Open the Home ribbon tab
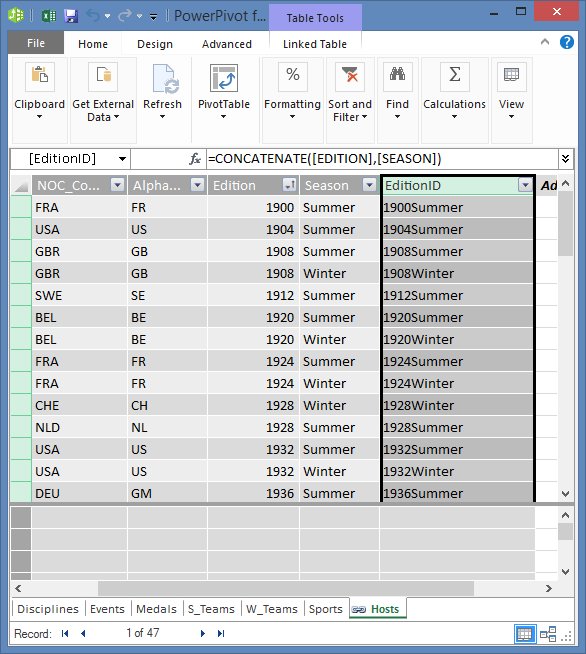Screen dimensions: 586x654 point(93,44)
